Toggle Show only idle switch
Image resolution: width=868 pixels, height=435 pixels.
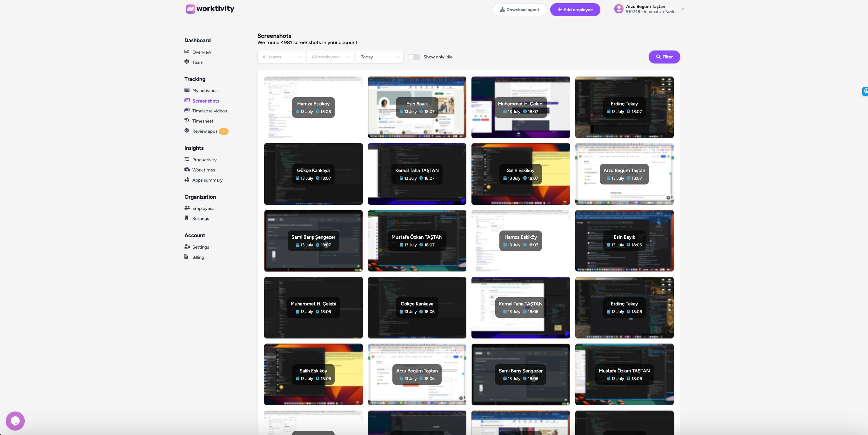(x=414, y=57)
